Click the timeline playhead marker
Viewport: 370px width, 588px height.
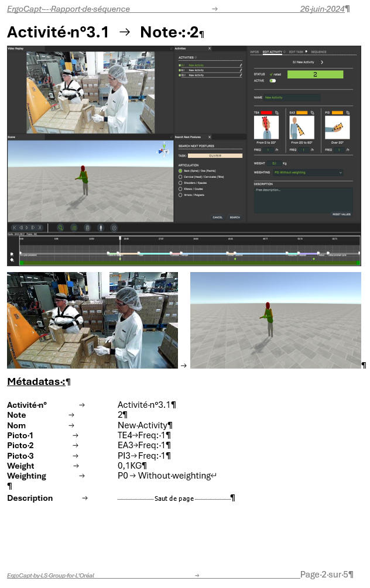(120, 238)
